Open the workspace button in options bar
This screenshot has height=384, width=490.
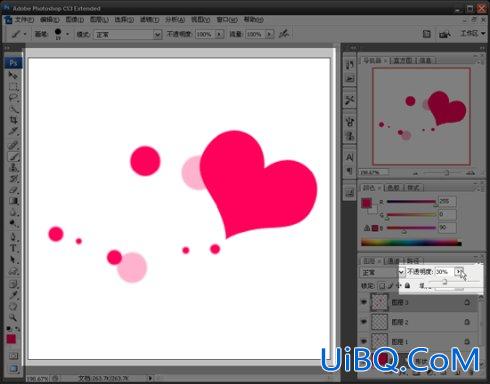coord(473,33)
